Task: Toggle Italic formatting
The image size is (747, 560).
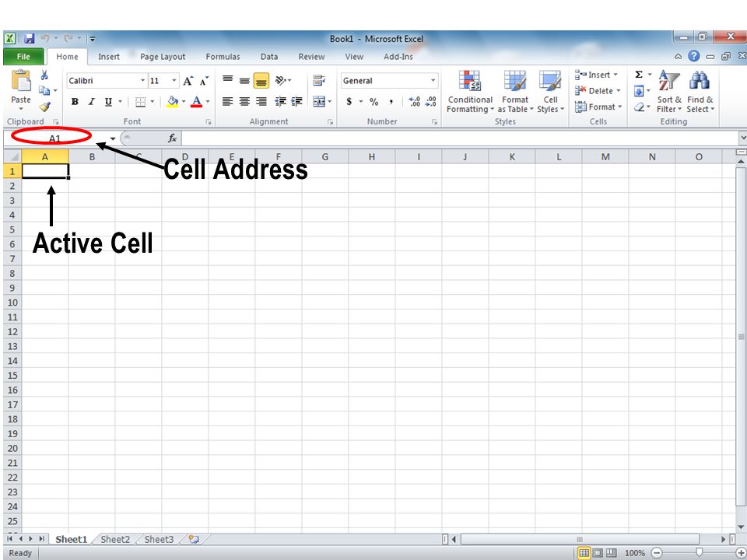Action: point(91,101)
